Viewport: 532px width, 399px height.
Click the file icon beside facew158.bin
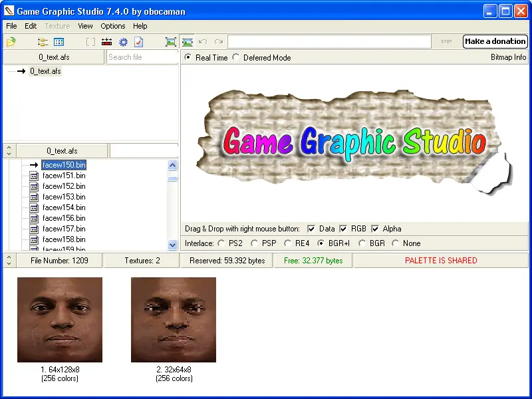tap(34, 239)
